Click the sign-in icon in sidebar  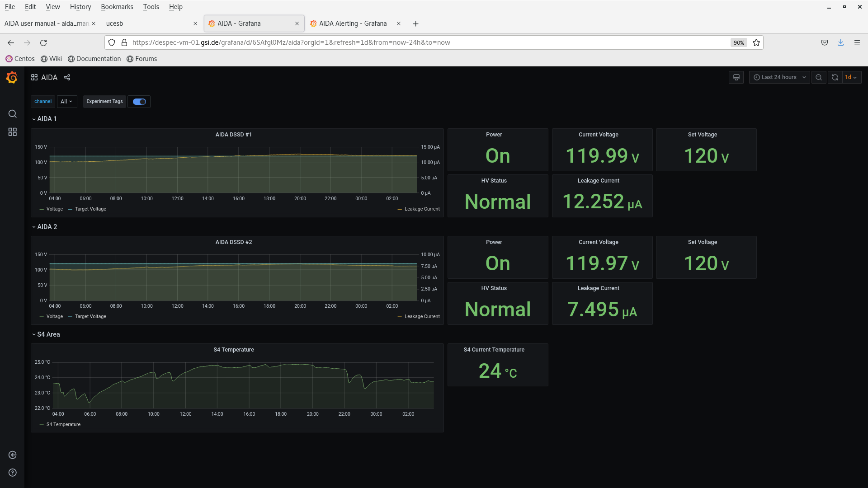(12, 455)
